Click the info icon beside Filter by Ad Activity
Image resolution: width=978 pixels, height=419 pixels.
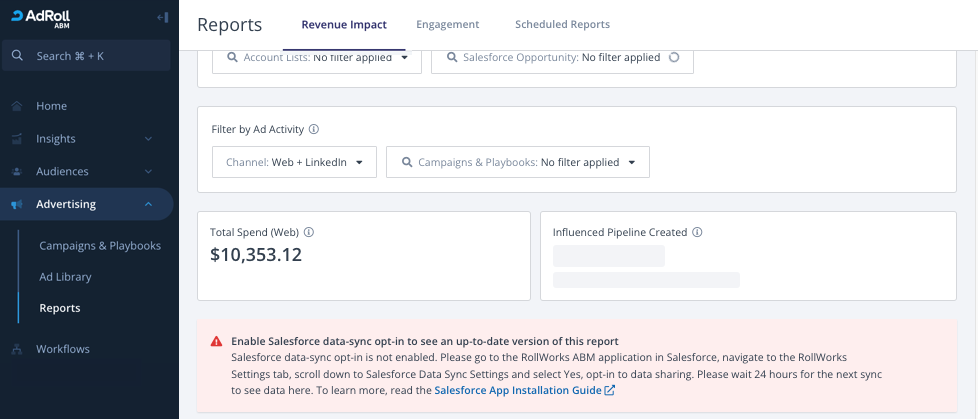pyautogui.click(x=314, y=130)
